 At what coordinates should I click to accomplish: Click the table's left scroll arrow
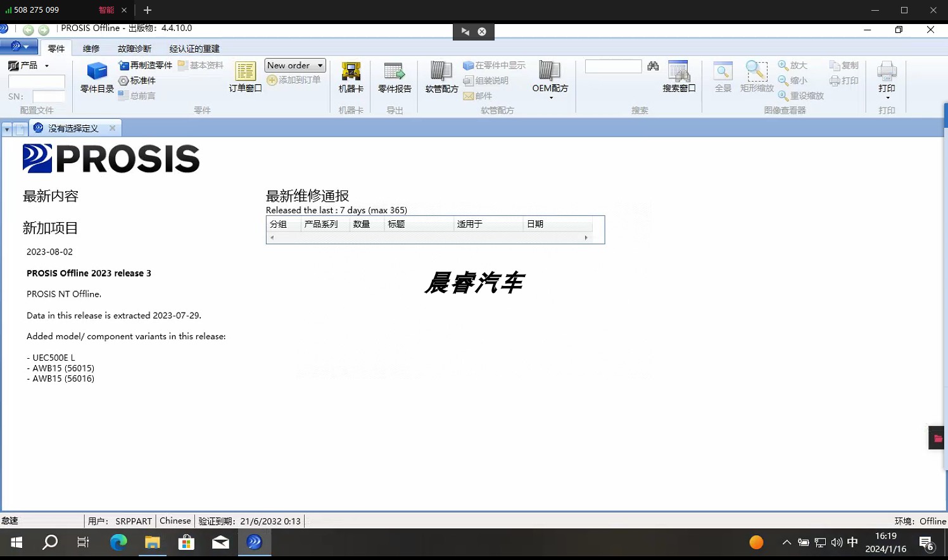pos(272,238)
